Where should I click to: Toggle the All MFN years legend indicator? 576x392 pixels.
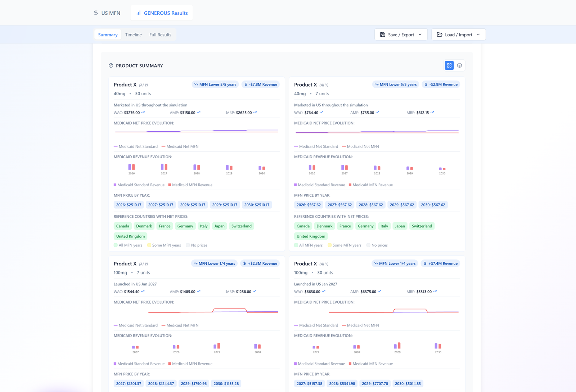tap(116, 245)
